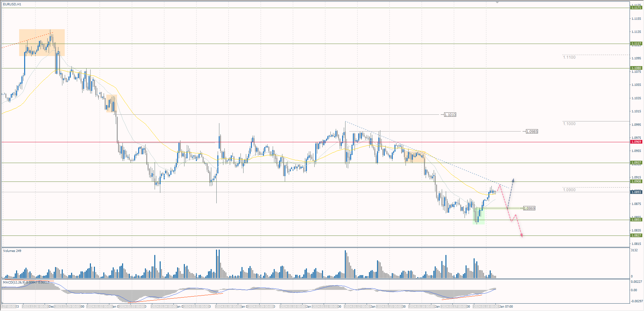Screen dimensions: 644x311
Task: Click the Jan 07:00 time label
Action: 506,307
